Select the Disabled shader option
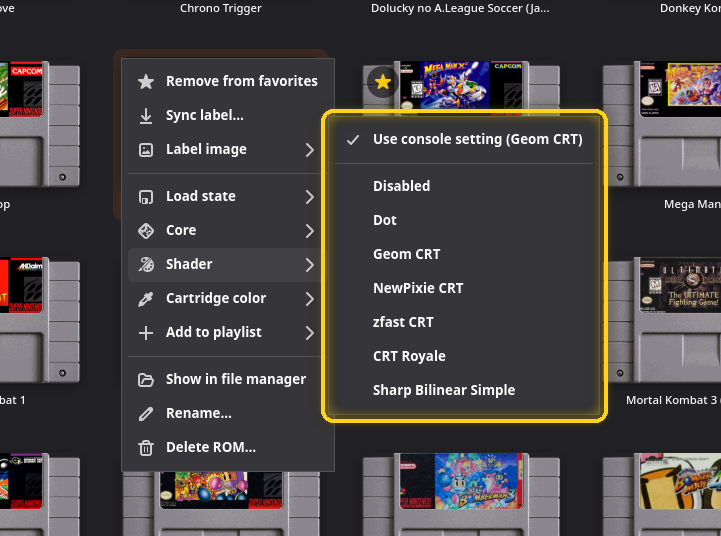Viewport: 721px width, 536px height. [464, 186]
